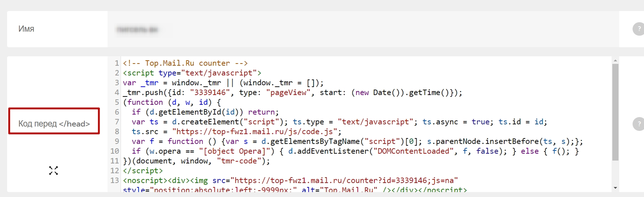Click the "tmr-code" string on line 11

tap(239, 161)
